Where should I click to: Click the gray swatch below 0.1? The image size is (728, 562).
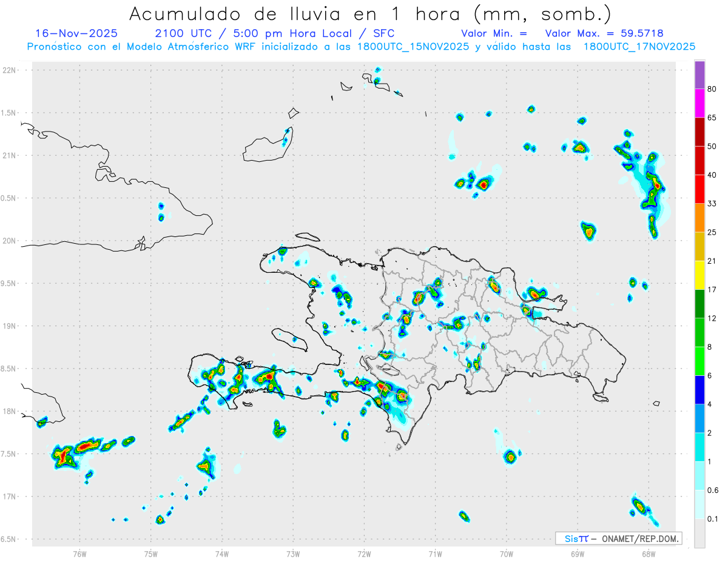(699, 534)
